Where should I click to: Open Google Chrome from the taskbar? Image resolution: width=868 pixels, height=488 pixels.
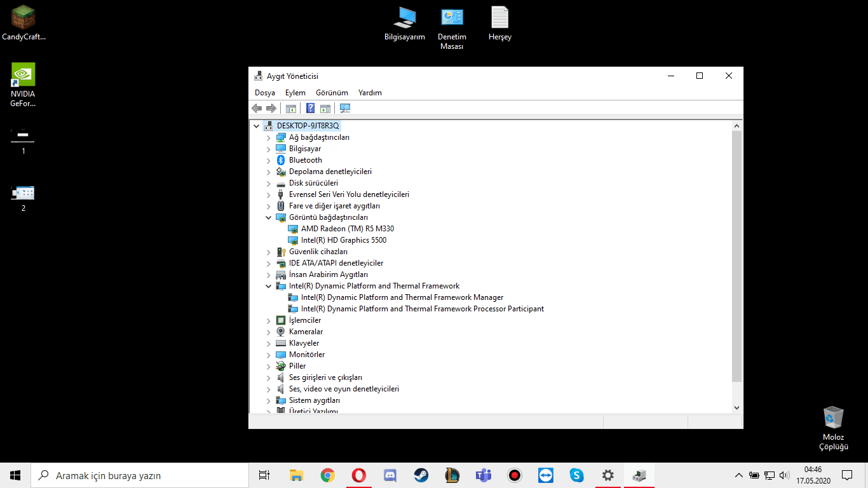(328, 475)
